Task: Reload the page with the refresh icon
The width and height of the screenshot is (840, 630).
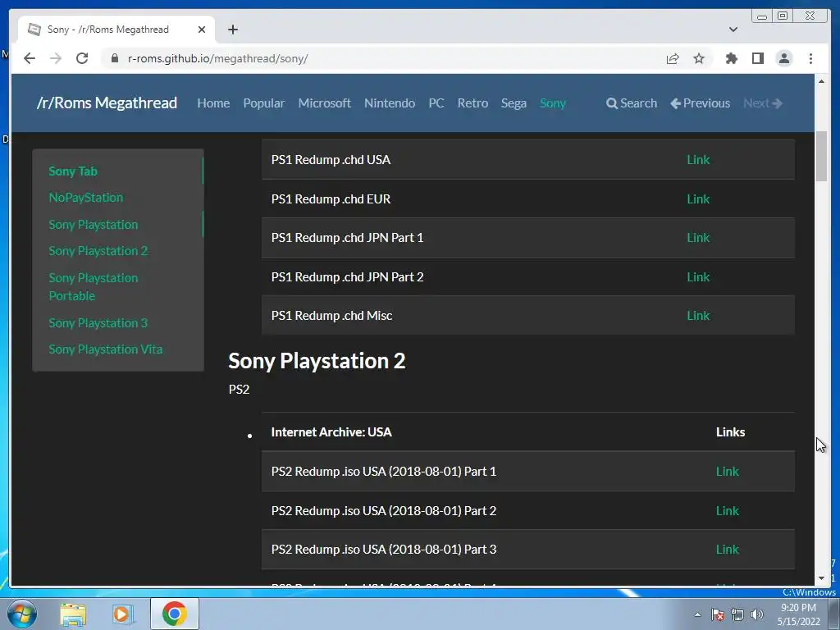Action: [82, 58]
